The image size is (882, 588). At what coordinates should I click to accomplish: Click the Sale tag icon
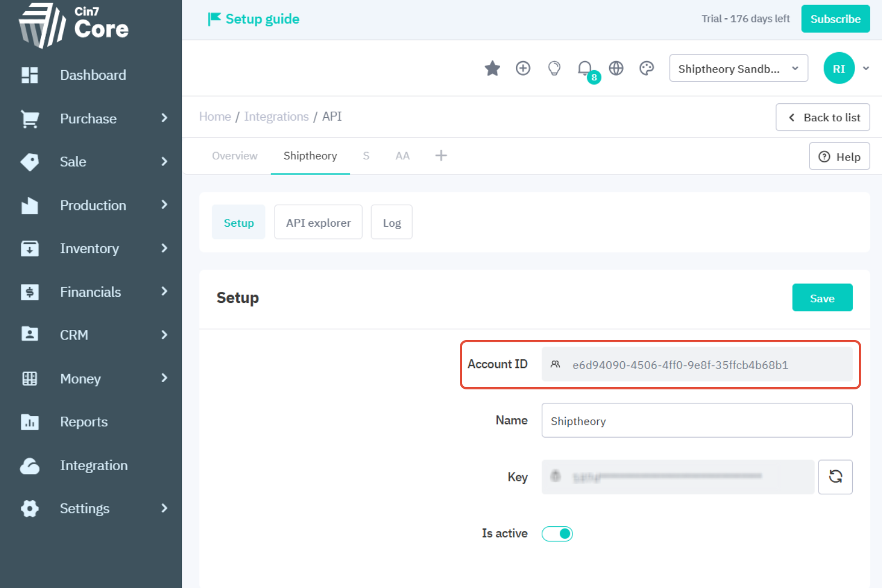[x=30, y=162]
